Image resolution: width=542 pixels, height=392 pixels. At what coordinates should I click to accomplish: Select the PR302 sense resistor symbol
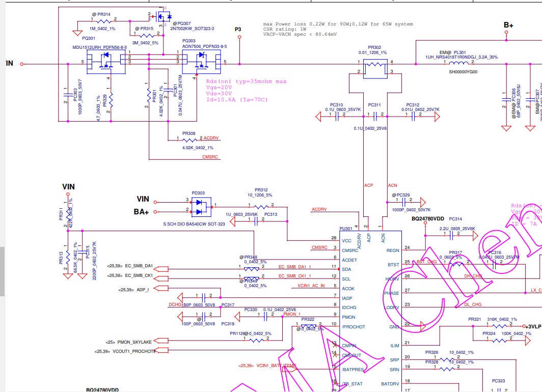coord(375,69)
